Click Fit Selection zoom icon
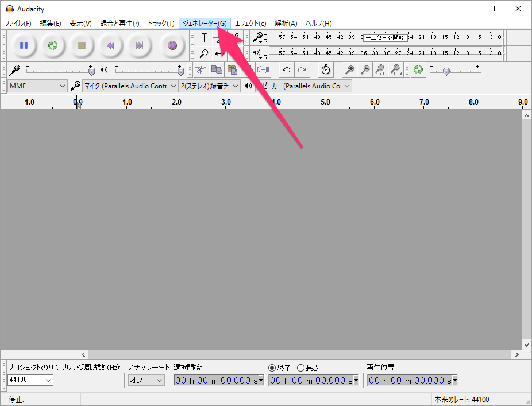The image size is (532, 406). (381, 70)
